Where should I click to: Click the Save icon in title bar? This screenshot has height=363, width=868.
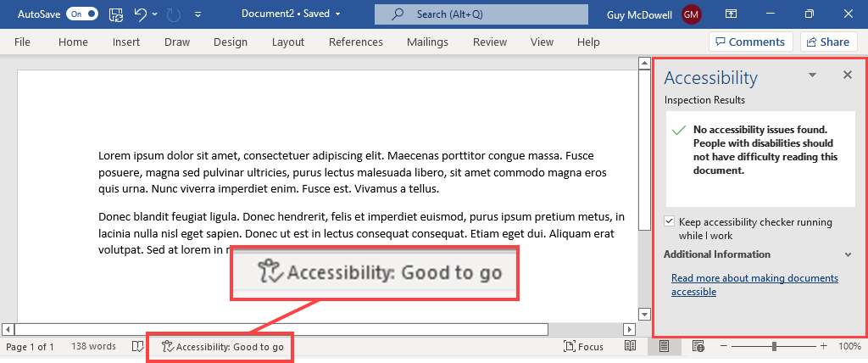tap(116, 14)
